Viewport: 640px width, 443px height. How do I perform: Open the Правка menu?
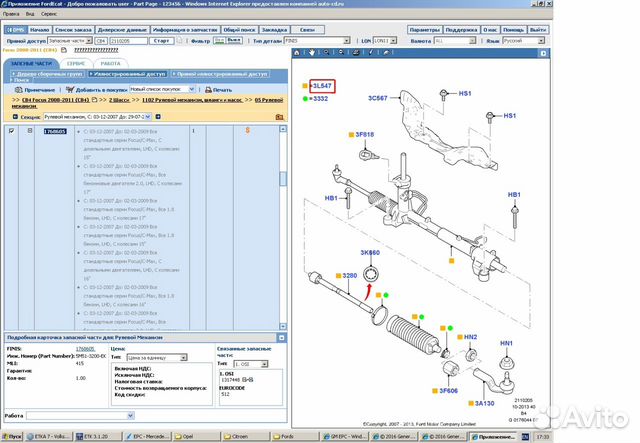pyautogui.click(x=11, y=14)
